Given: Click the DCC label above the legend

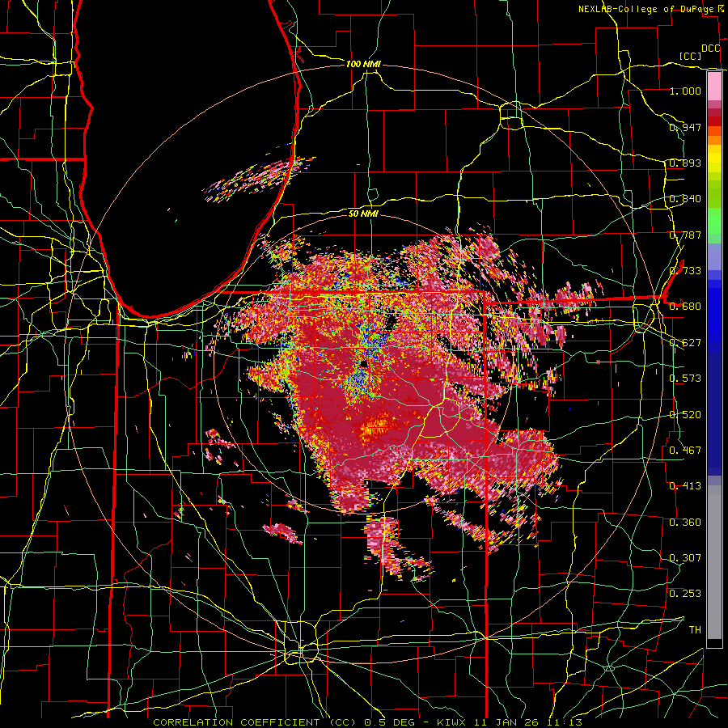Looking at the screenshot, I should point(711,49).
